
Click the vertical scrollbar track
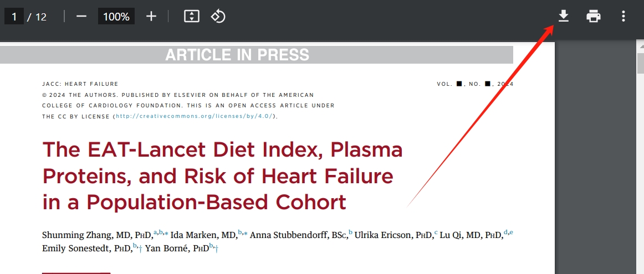coord(638,166)
